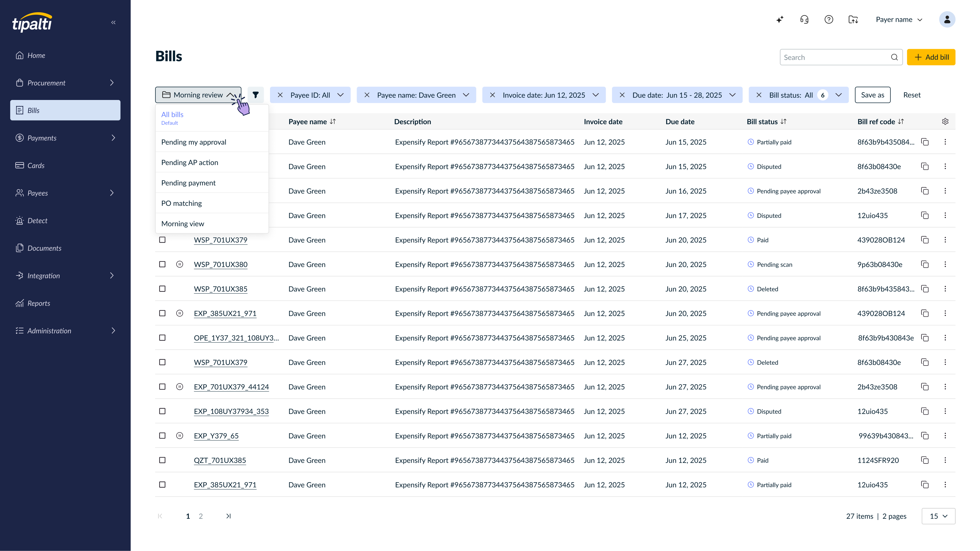Check the box for WSP_701UX380
This screenshot has height=551, width=980.
click(163, 264)
